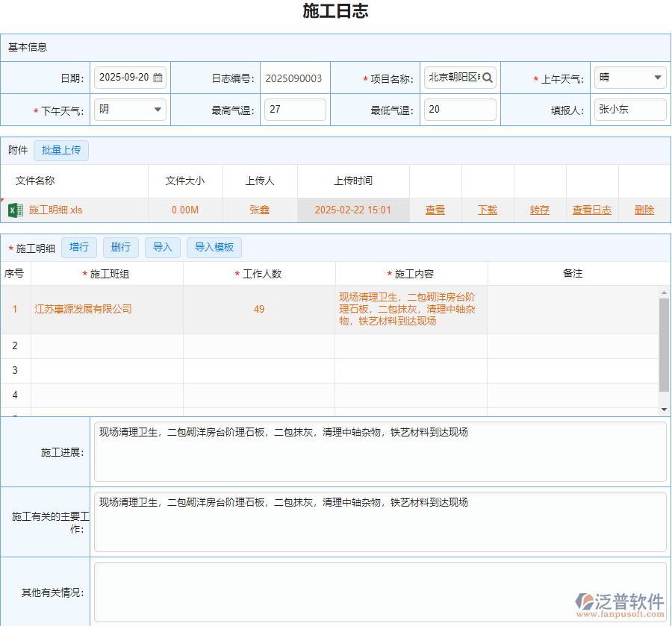This screenshot has width=672, height=626.
Task: Open 查看日志 for the attachment
Action: (591, 210)
